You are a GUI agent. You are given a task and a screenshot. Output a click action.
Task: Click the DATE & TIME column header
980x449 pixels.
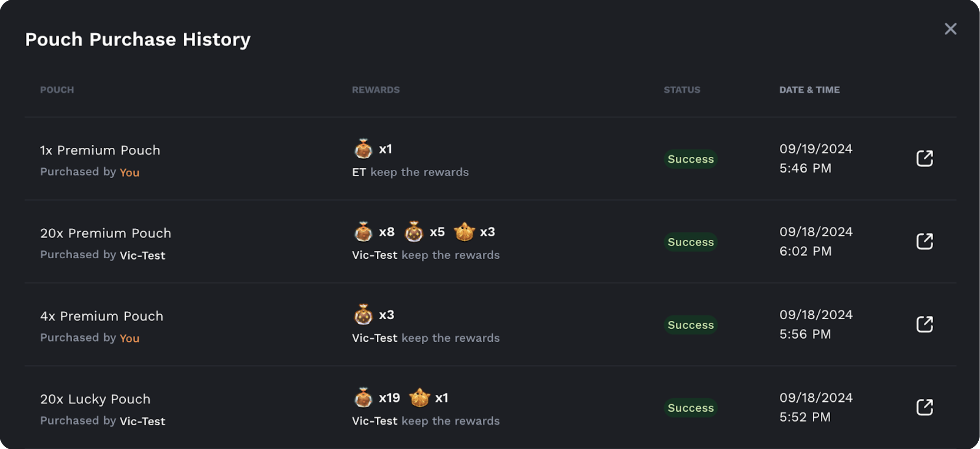[x=809, y=90]
